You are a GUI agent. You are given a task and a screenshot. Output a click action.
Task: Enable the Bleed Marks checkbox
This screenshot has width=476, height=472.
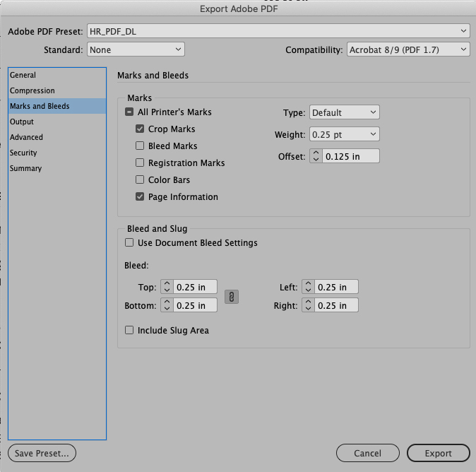pos(140,146)
